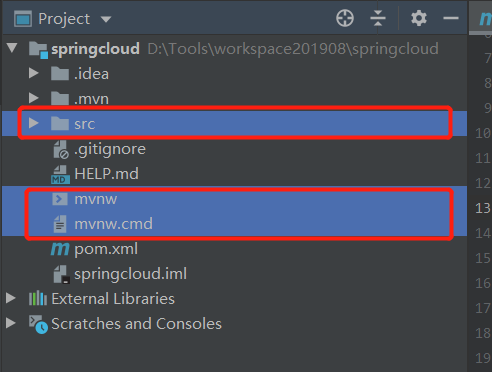Expand Scratches and Consoles node arrow
This screenshot has height=372, width=492.
click(11, 323)
